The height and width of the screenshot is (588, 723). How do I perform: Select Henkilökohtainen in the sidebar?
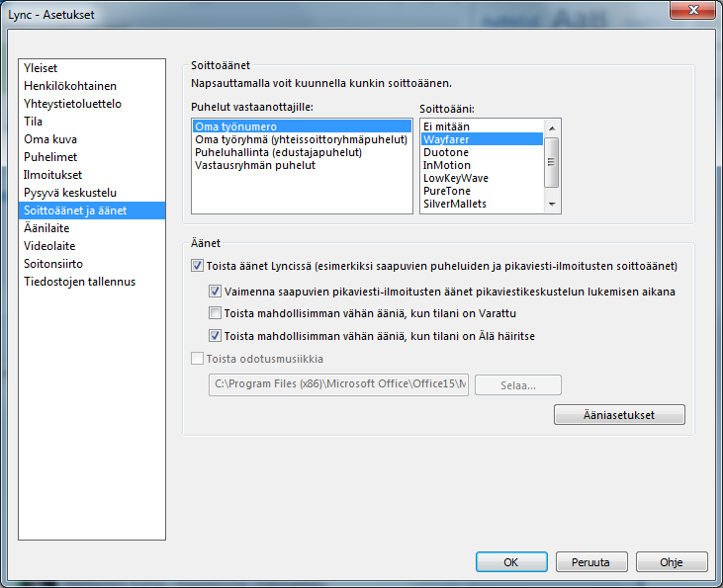92,86
